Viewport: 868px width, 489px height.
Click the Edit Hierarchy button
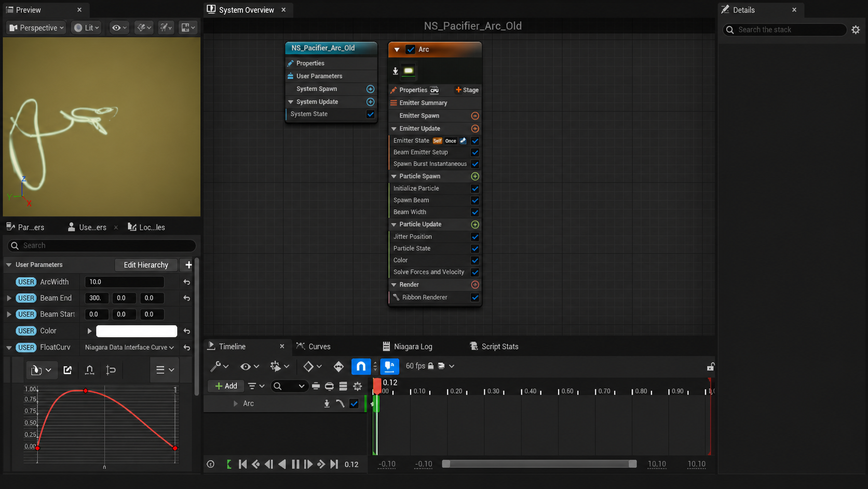146,265
